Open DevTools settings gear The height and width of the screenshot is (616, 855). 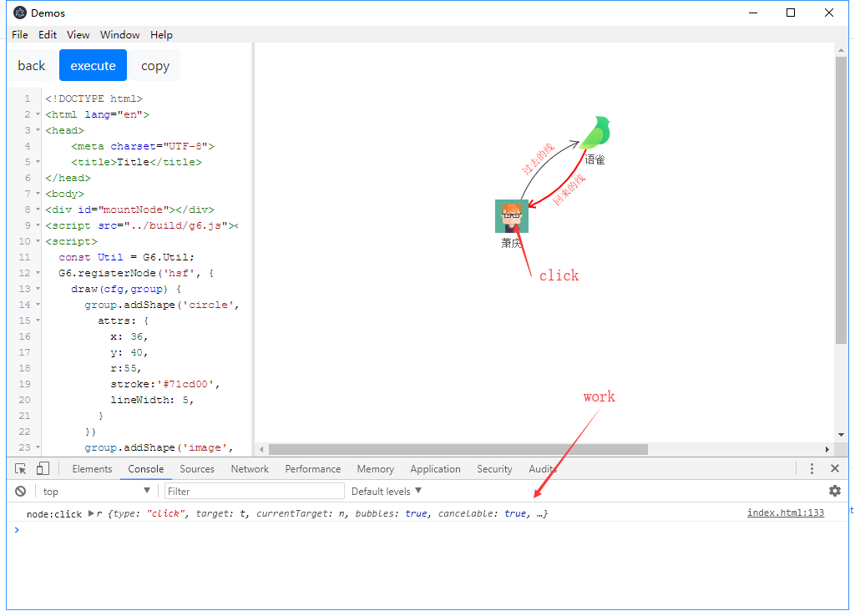coord(835,491)
